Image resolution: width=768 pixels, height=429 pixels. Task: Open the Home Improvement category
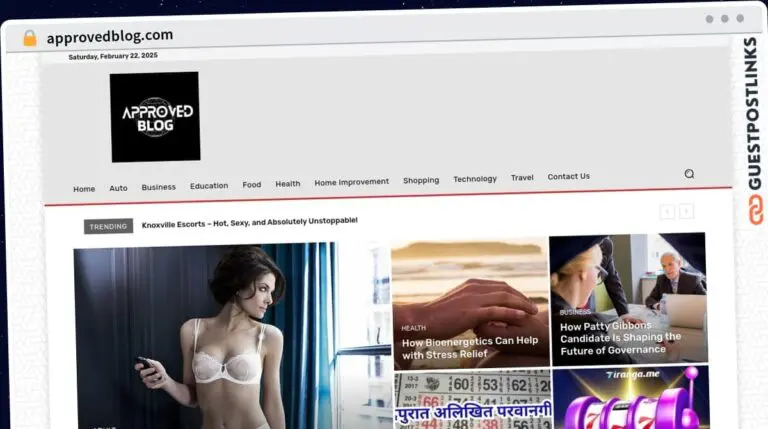(351, 182)
